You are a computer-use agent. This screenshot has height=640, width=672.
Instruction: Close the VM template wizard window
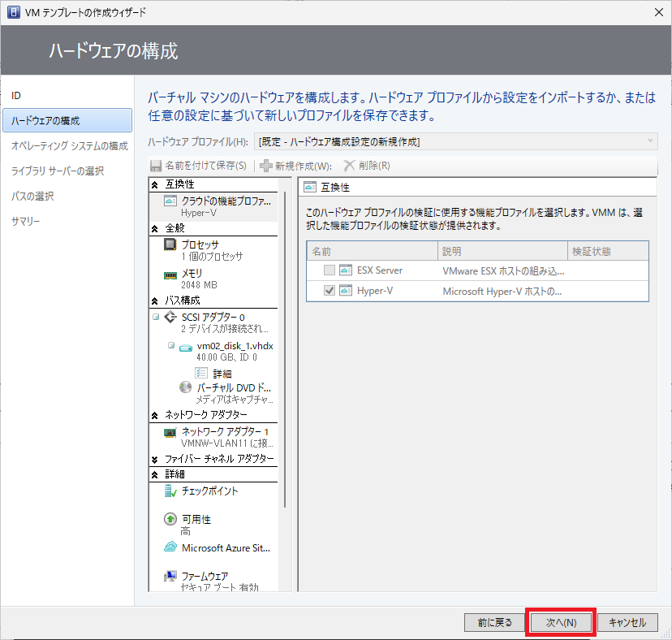click(659, 12)
